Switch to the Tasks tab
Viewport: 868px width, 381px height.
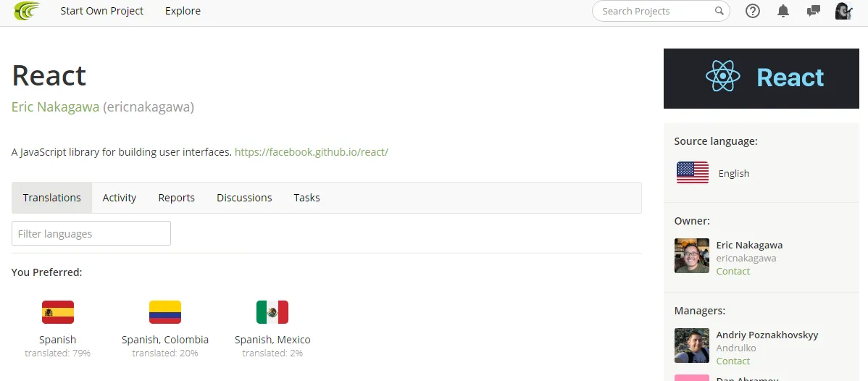pyautogui.click(x=306, y=198)
